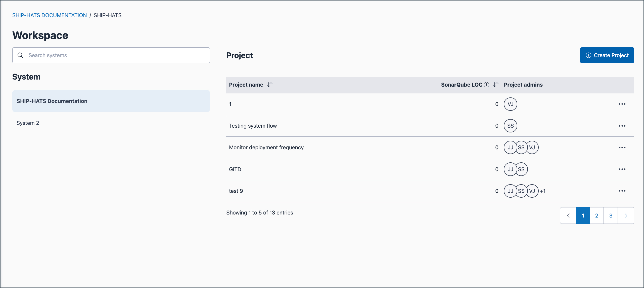This screenshot has width=644, height=288.
Task: Sort by Project name arrows icon
Action: click(x=270, y=85)
